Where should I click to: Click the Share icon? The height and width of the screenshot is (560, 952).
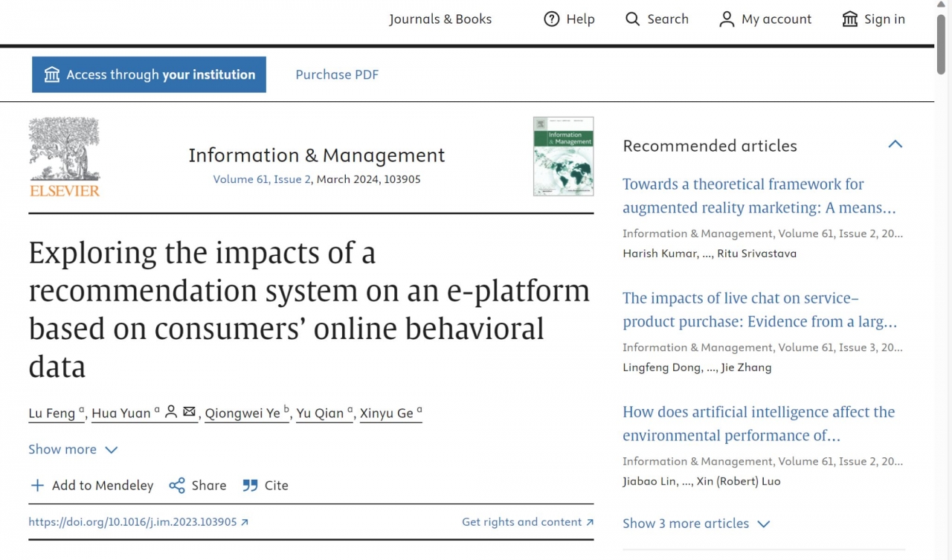click(x=177, y=486)
